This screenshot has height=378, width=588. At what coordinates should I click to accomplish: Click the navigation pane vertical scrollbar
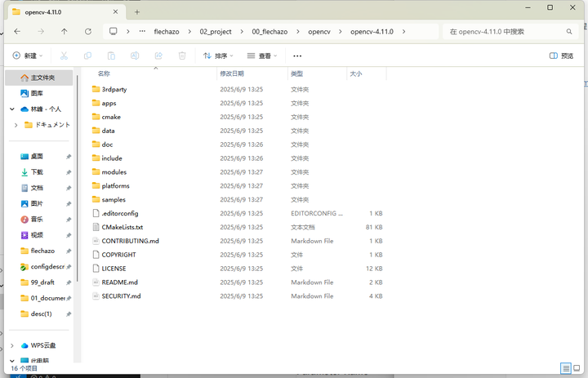click(78, 178)
